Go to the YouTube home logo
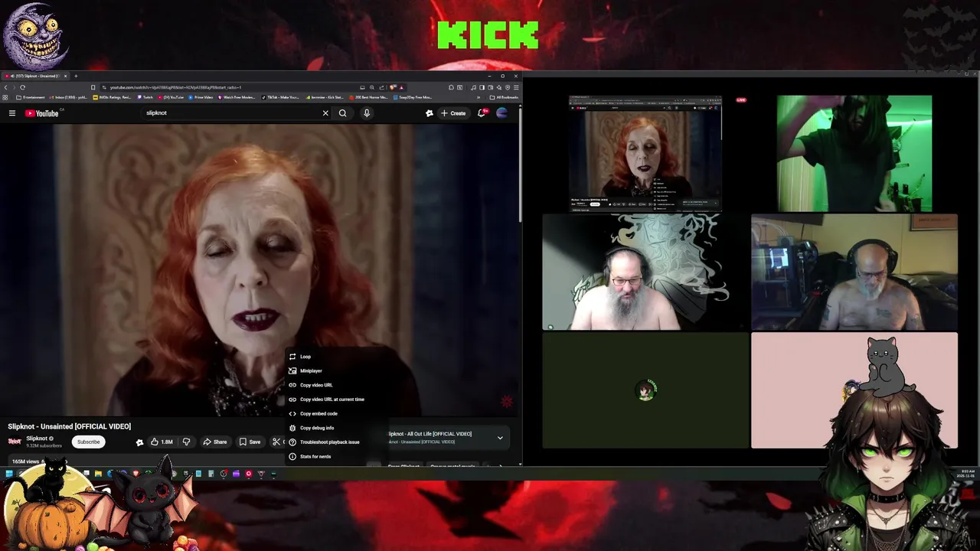The height and width of the screenshot is (551, 980). point(42,113)
